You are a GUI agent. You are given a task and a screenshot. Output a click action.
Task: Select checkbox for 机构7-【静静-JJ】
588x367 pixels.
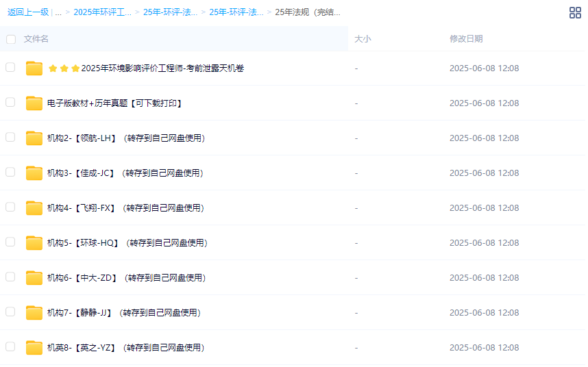(x=10, y=312)
